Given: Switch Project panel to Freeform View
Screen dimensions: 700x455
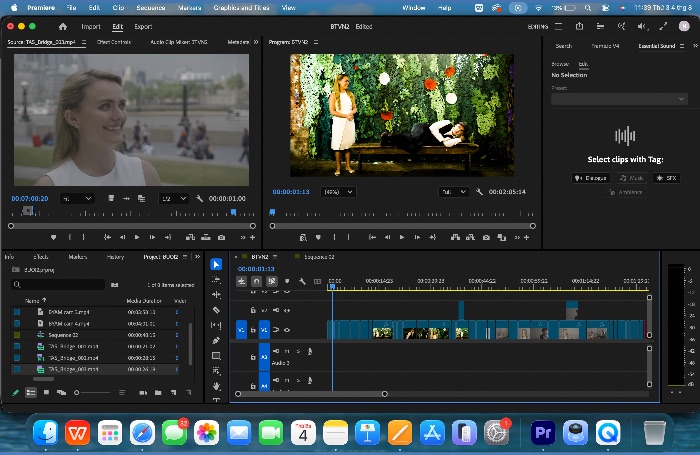Looking at the screenshot, I should pos(61,392).
